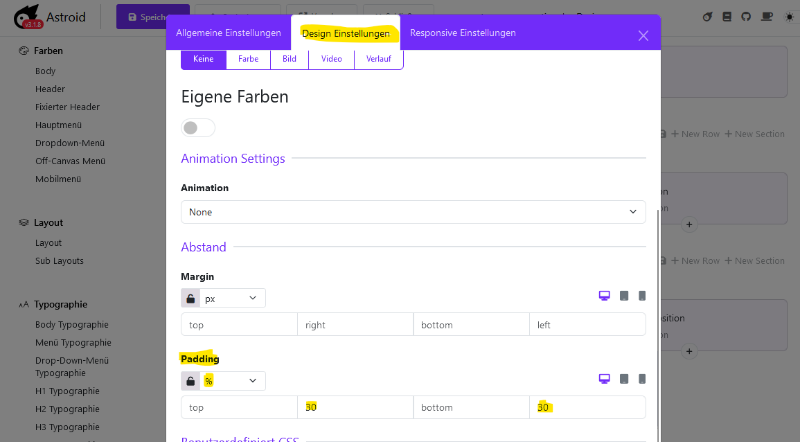Image resolution: width=800 pixels, height=442 pixels.
Task: Open H2 Typographie in sidebar
Action: pos(67,409)
